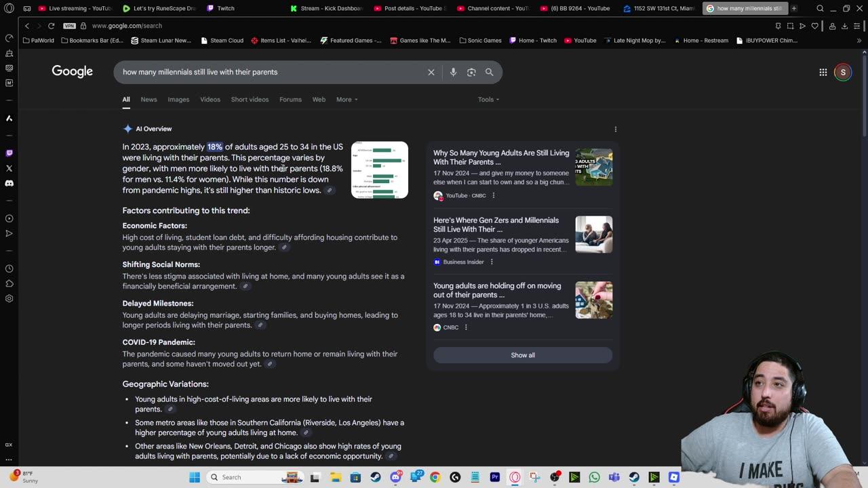Open the Home - Restream bookmark

pyautogui.click(x=701, y=41)
